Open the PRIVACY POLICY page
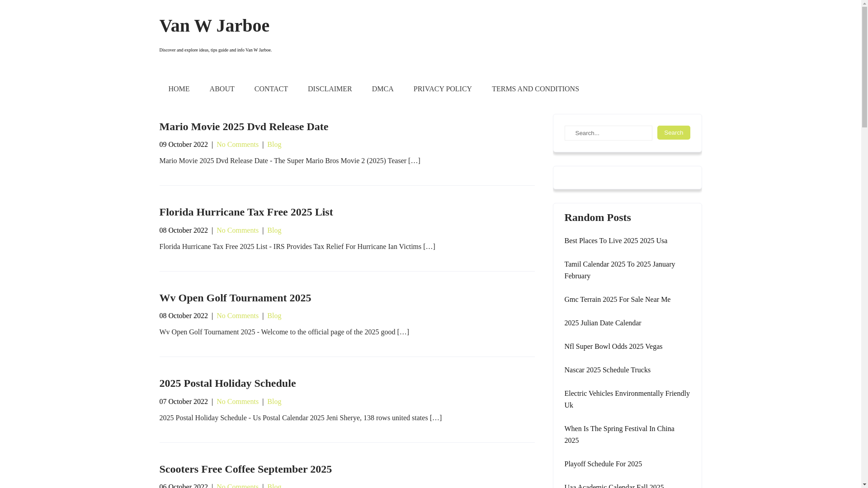This screenshot has height=488, width=868. tap(443, 89)
